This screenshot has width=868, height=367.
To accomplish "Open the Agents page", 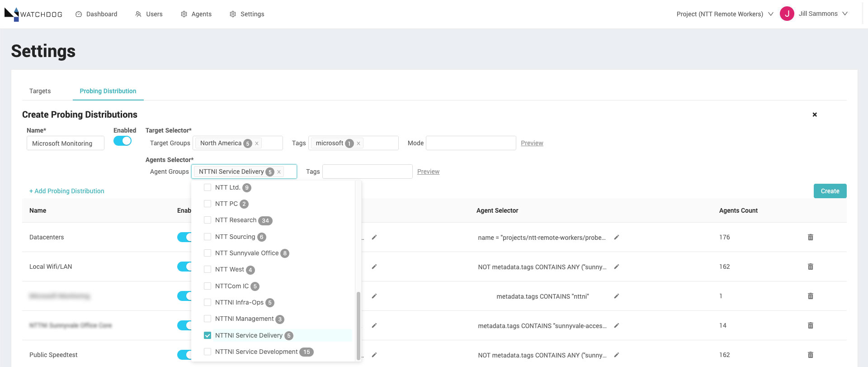I will (x=196, y=14).
